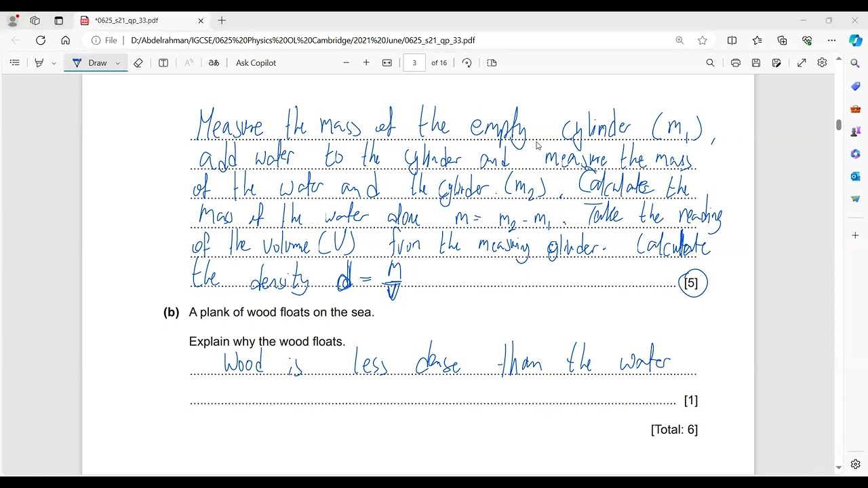Click the vertical scrollbar thumb
868x488 pixels.
coord(839,125)
